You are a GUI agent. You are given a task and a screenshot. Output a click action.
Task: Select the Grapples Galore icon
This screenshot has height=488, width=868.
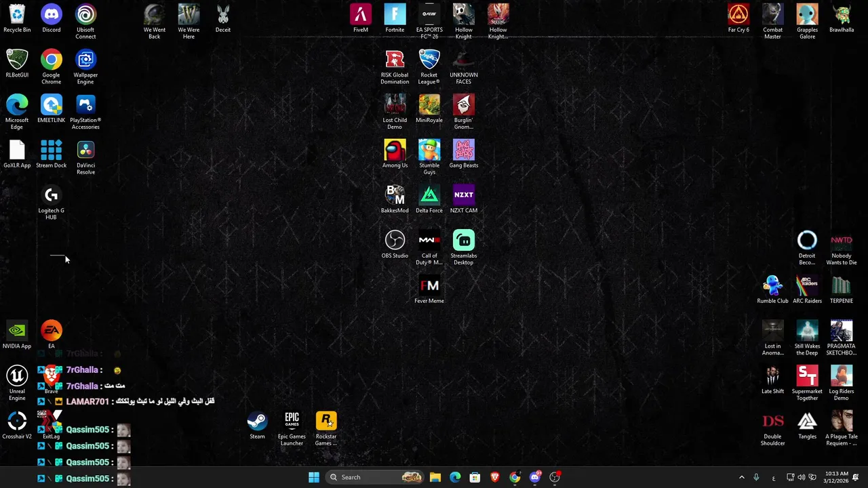coord(807,22)
